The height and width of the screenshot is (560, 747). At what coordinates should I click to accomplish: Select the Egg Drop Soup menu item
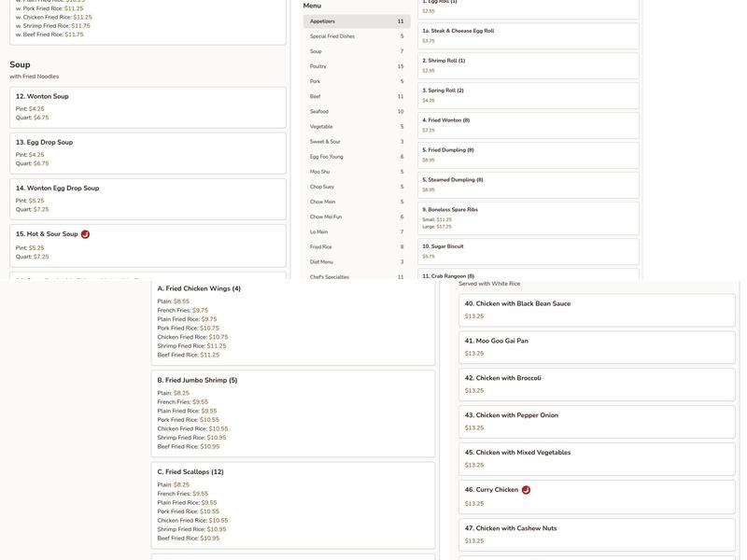tap(148, 152)
